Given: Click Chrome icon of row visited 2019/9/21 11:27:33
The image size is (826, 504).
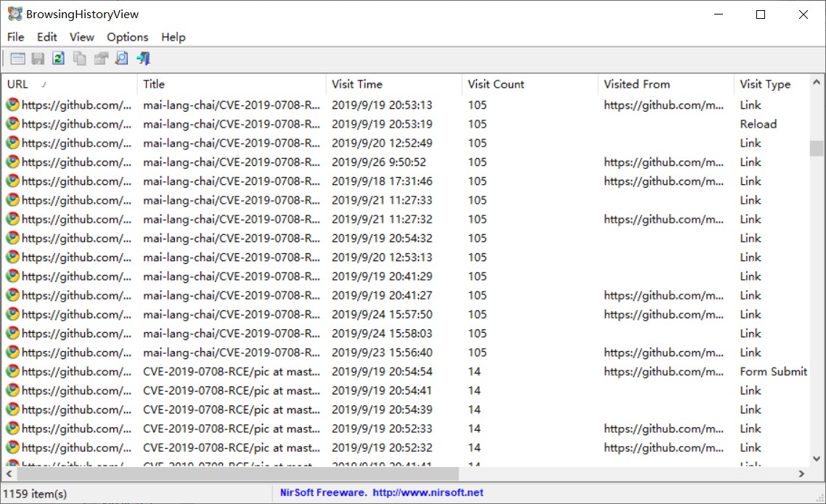Looking at the screenshot, I should click(12, 200).
